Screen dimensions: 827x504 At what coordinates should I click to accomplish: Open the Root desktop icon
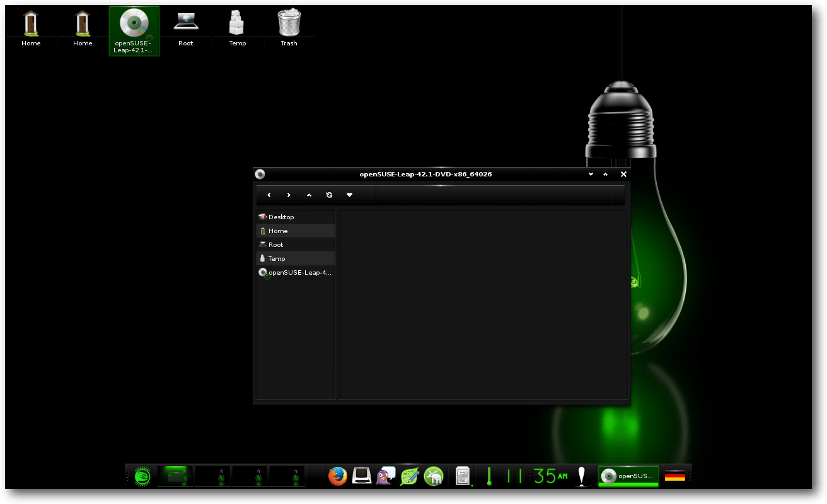(185, 29)
